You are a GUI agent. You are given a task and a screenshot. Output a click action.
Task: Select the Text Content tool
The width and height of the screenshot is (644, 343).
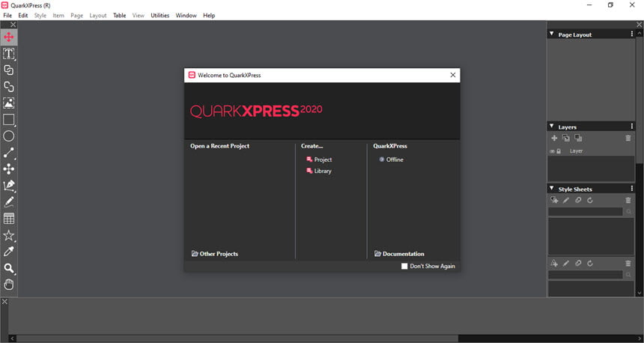point(9,53)
